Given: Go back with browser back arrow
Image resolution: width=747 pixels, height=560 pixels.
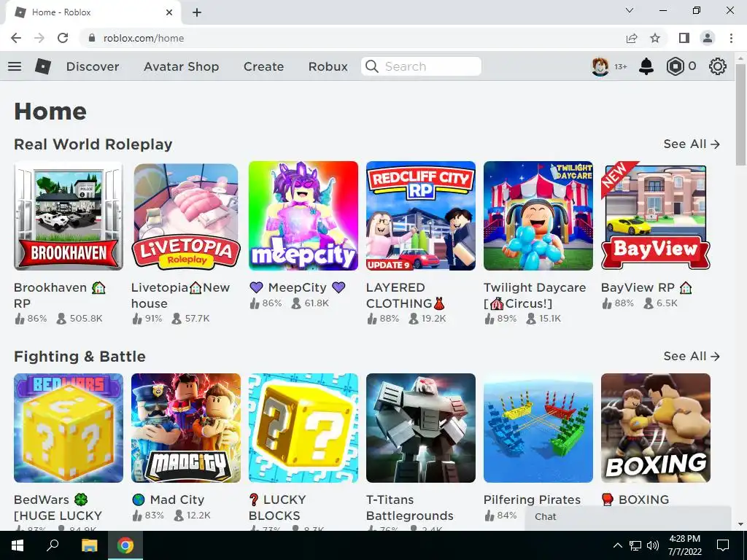Looking at the screenshot, I should pyautogui.click(x=16, y=38).
